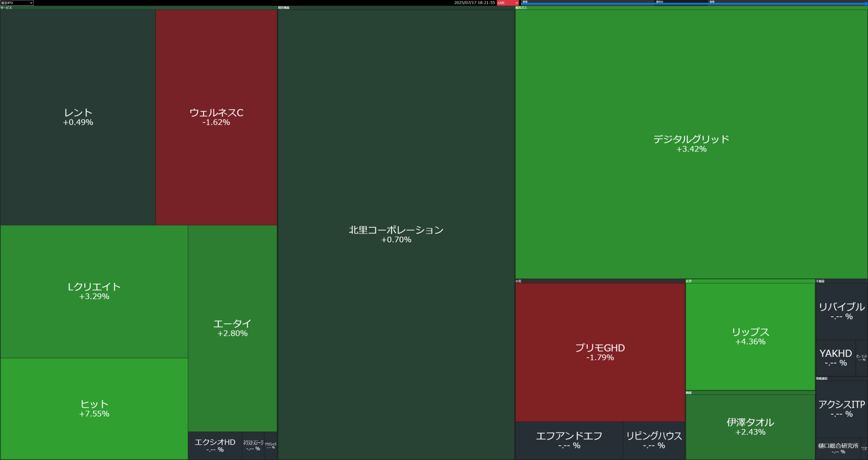Click the 化学 sector header
The image size is (868, 460).
point(750,281)
